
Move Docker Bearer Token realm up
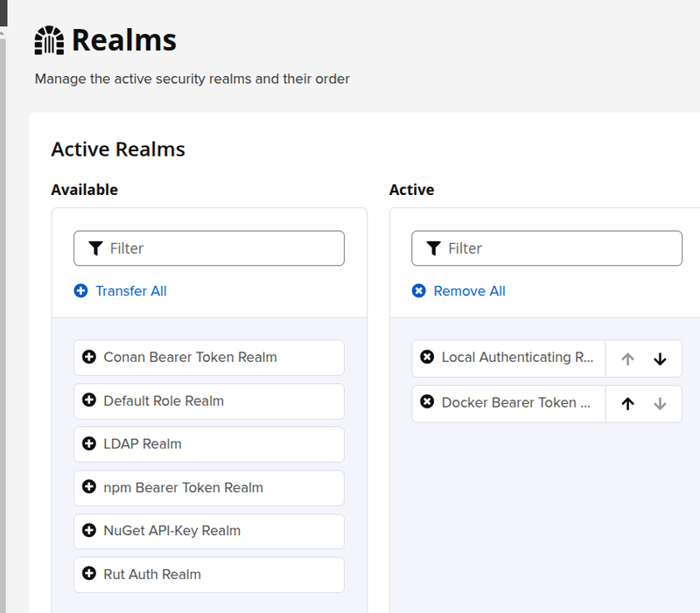tap(627, 404)
